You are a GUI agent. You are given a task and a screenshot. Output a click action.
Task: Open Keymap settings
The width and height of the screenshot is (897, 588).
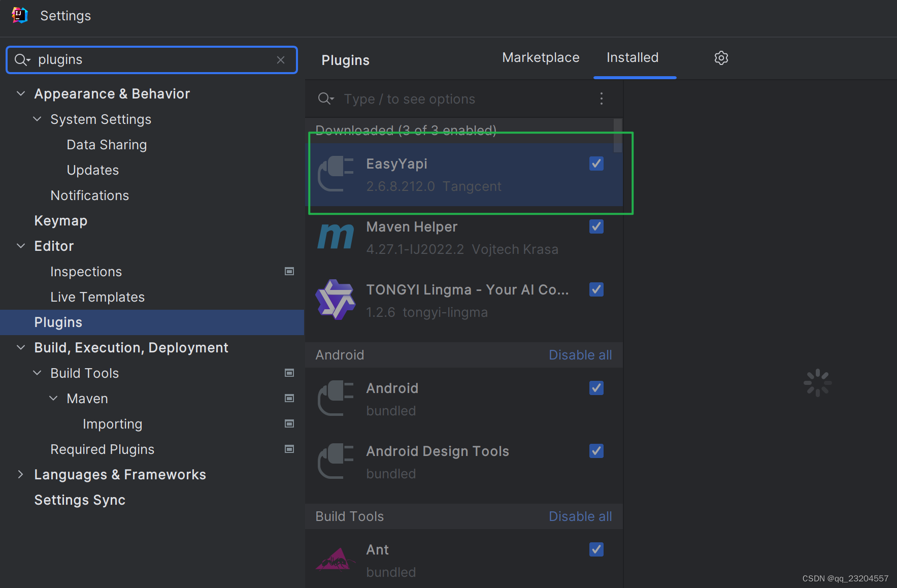tap(61, 221)
